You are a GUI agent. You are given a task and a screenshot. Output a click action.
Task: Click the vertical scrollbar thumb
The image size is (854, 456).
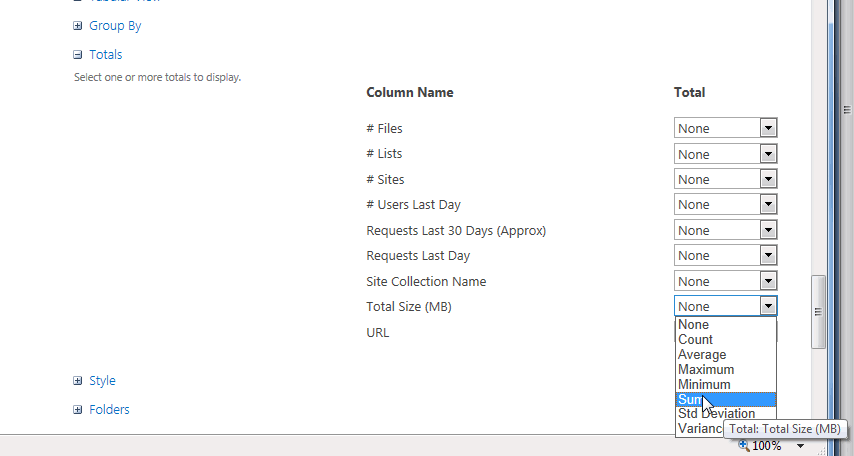(818, 311)
